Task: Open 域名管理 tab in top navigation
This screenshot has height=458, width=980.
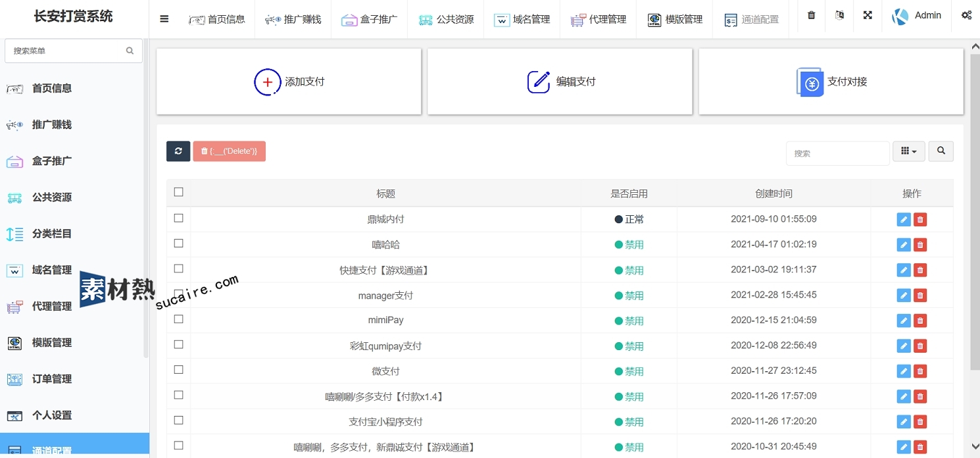Action: click(522, 20)
